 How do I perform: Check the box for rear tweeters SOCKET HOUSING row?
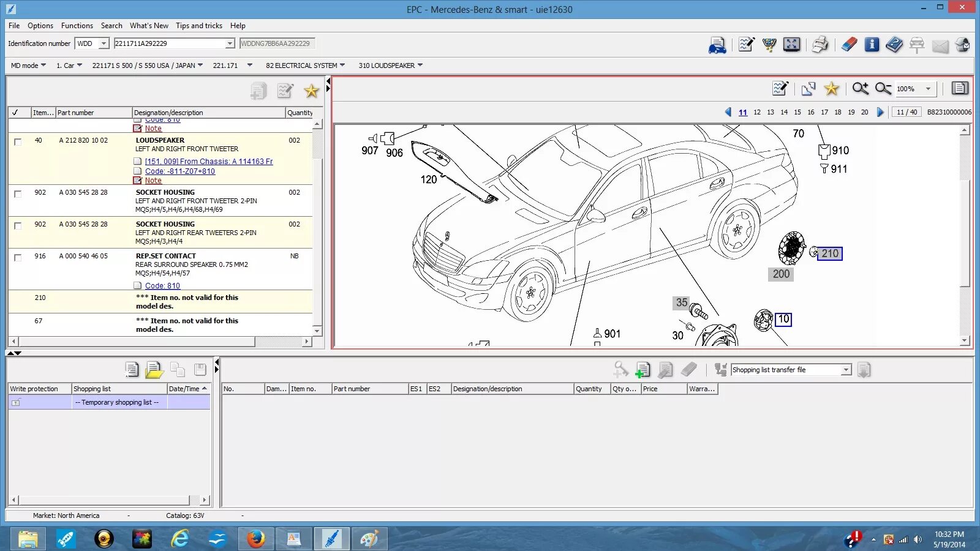[18, 225]
